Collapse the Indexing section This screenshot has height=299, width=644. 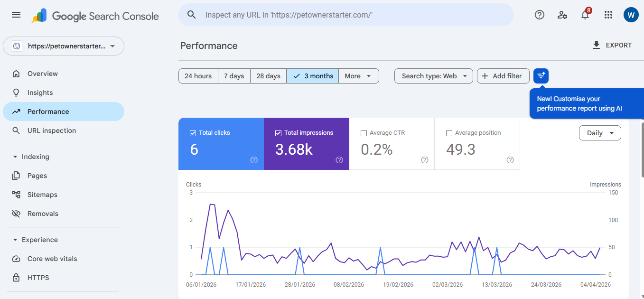click(15, 157)
